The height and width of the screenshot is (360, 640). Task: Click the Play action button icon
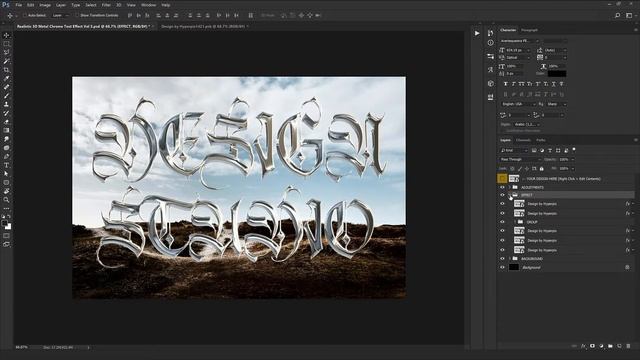[477, 33]
